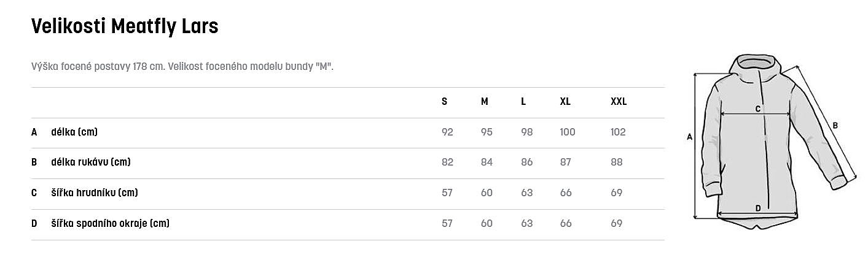This screenshot has width=868, height=260.
Task: Click the 'šířka spodního okraje (cm)' row label
Action: click(111, 223)
